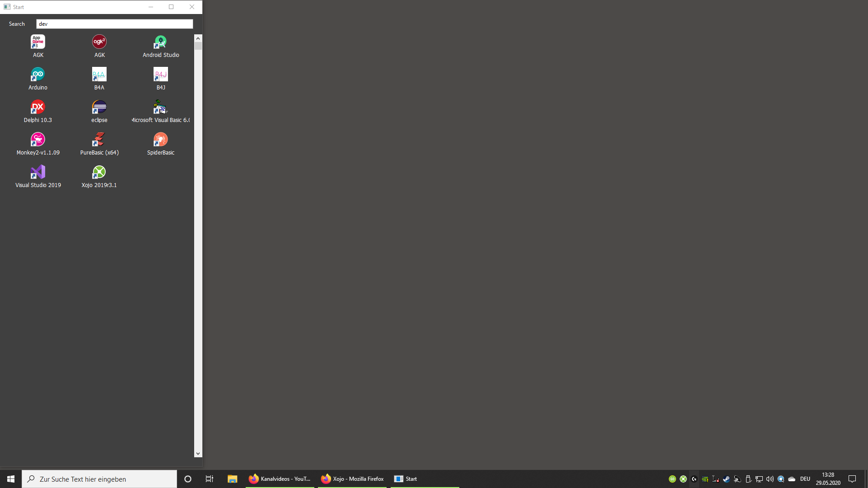Open the Windows Start menu button

pyautogui.click(x=11, y=479)
